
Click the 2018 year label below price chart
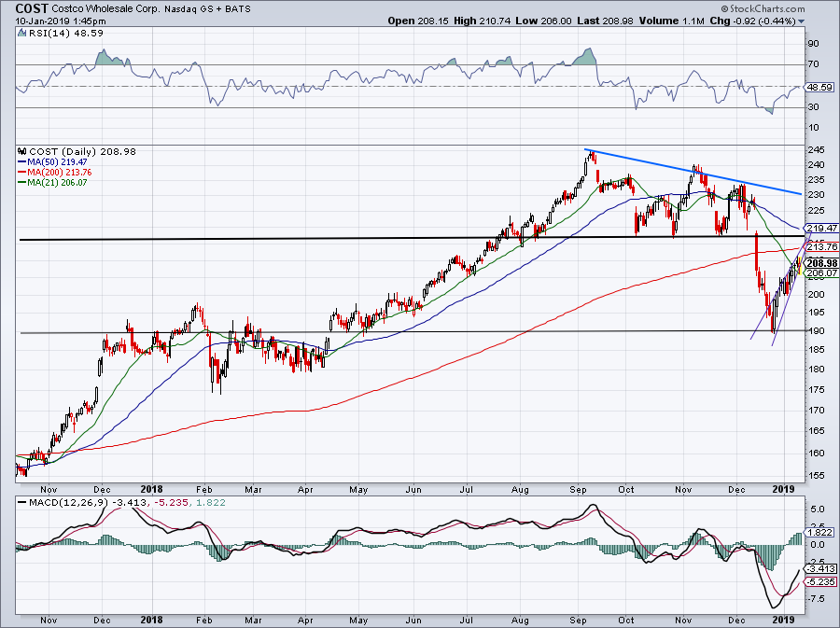151,489
